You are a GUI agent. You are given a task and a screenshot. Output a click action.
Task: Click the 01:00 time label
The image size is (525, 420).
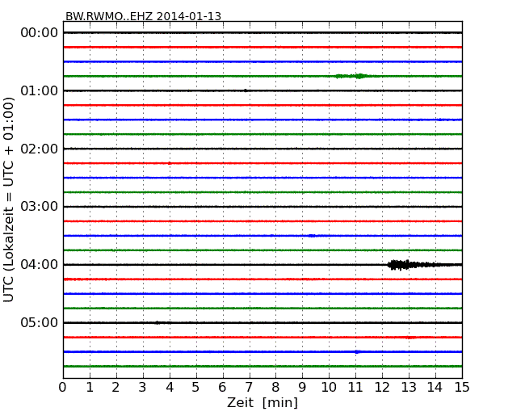tap(40, 90)
